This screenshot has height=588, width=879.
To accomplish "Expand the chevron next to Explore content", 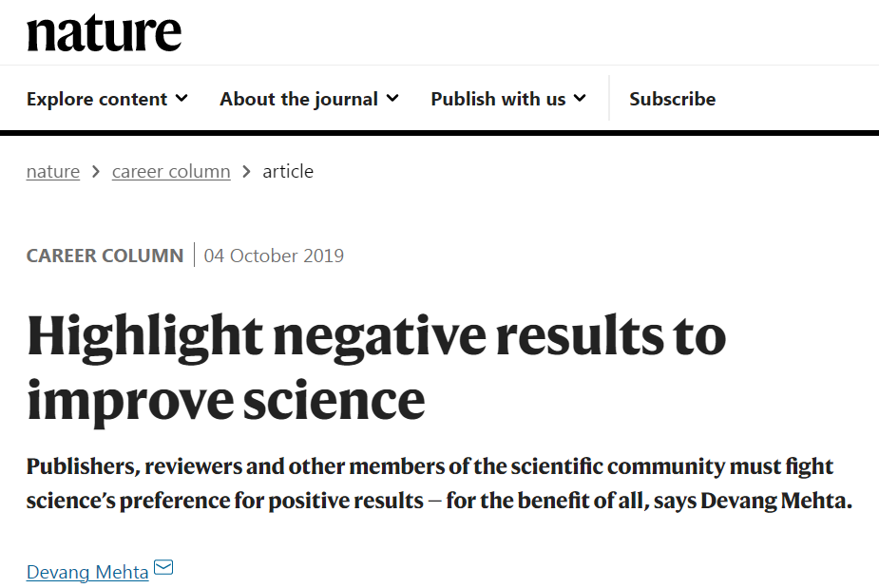I will 182,99.
